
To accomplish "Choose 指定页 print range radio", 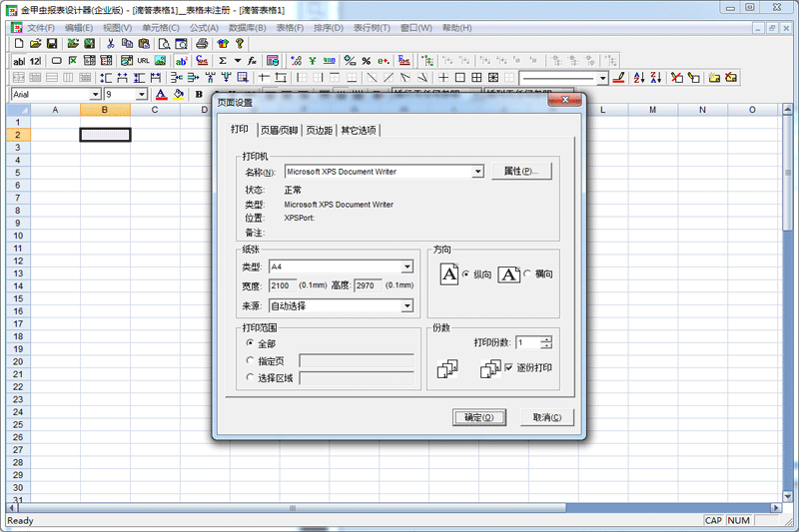I will point(250,360).
